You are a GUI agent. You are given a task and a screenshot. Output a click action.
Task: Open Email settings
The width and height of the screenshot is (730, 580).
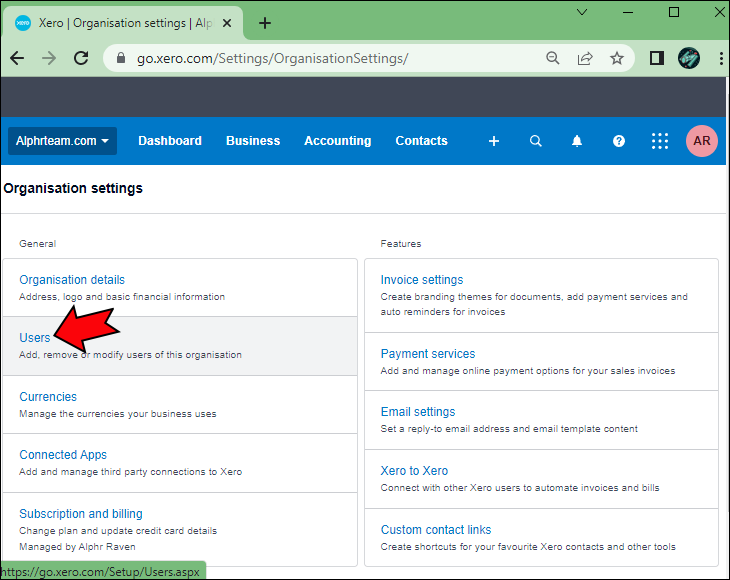(418, 412)
